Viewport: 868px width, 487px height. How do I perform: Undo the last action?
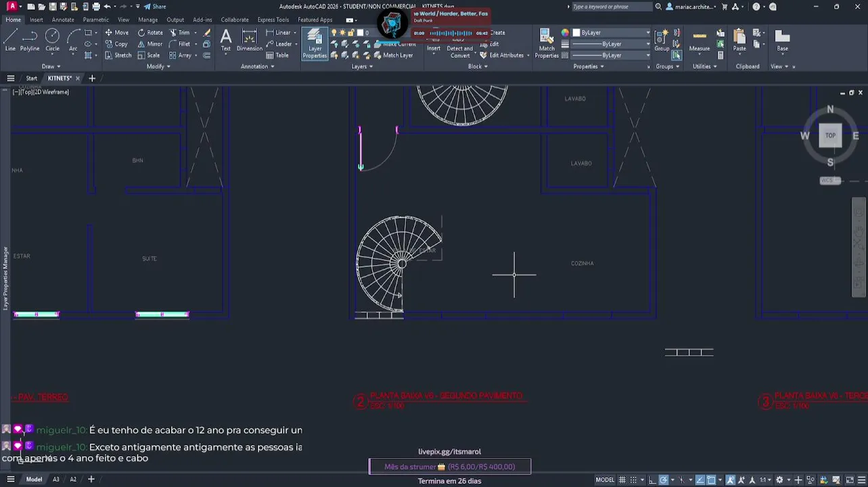[x=107, y=7]
